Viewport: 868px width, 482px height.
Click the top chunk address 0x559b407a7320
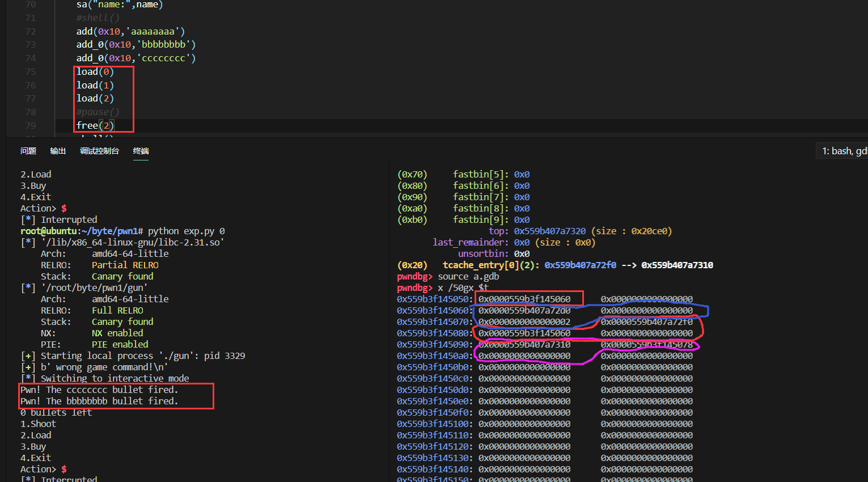[x=550, y=231]
